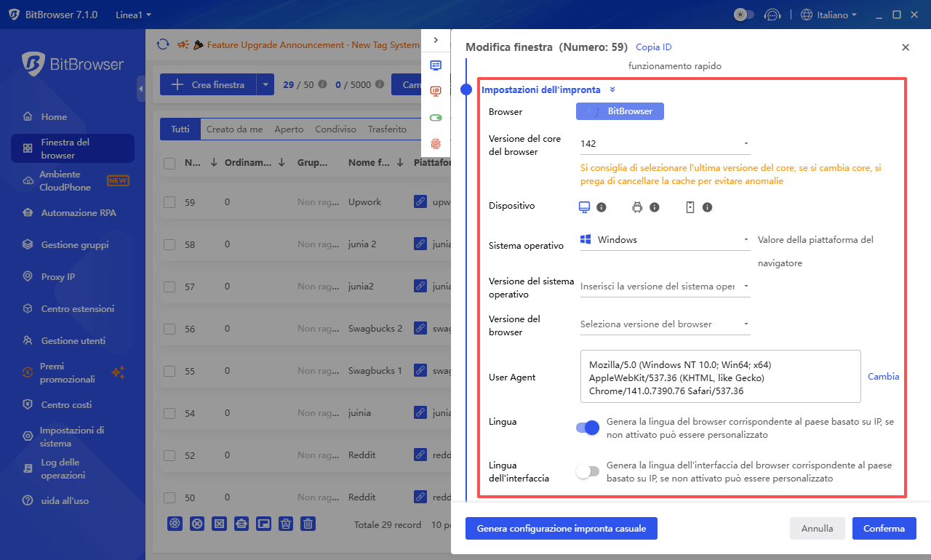Click the fingerprint icon in the side strip
The image size is (931, 560).
(436, 143)
